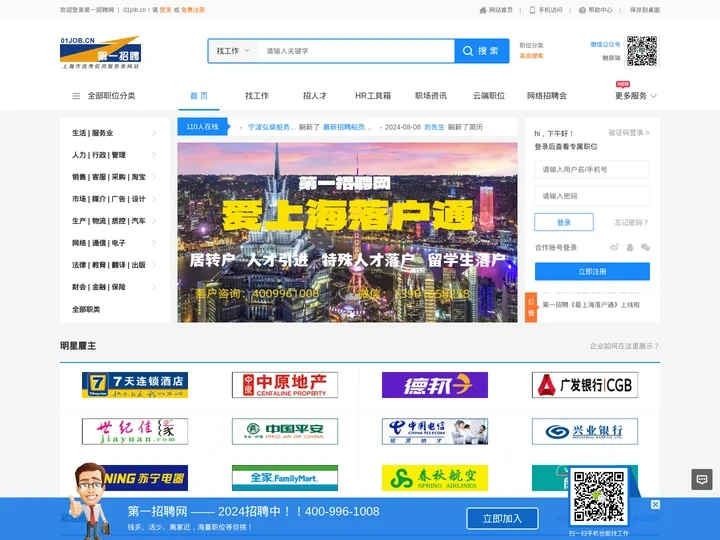Open the 兴业银行 employer logo

[x=585, y=431]
